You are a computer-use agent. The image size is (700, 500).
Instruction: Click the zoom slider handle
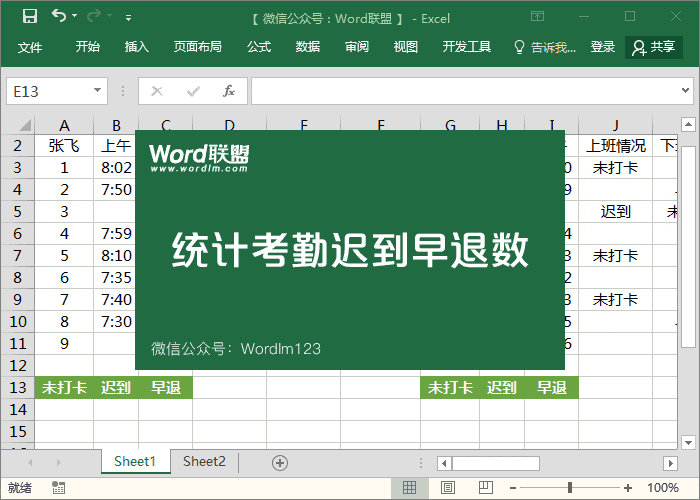pyautogui.click(x=570, y=488)
